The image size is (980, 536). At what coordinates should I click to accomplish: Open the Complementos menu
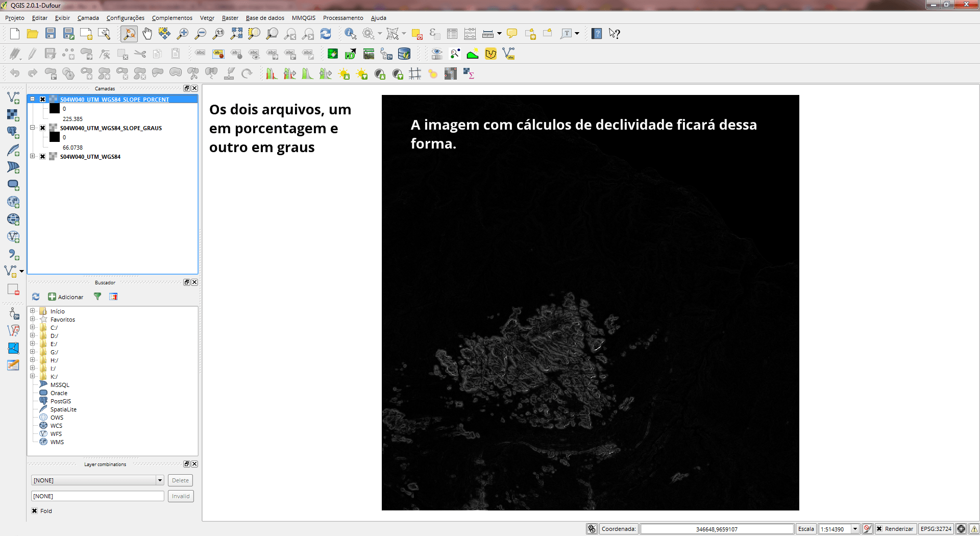click(x=172, y=18)
